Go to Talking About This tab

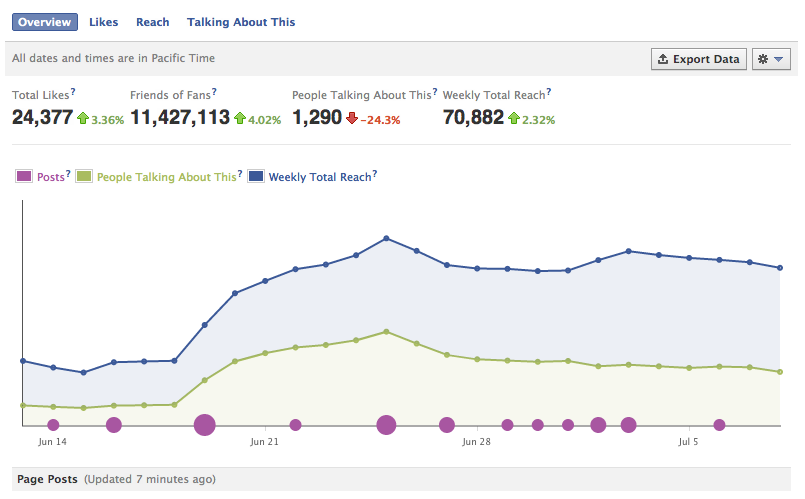coord(241,22)
